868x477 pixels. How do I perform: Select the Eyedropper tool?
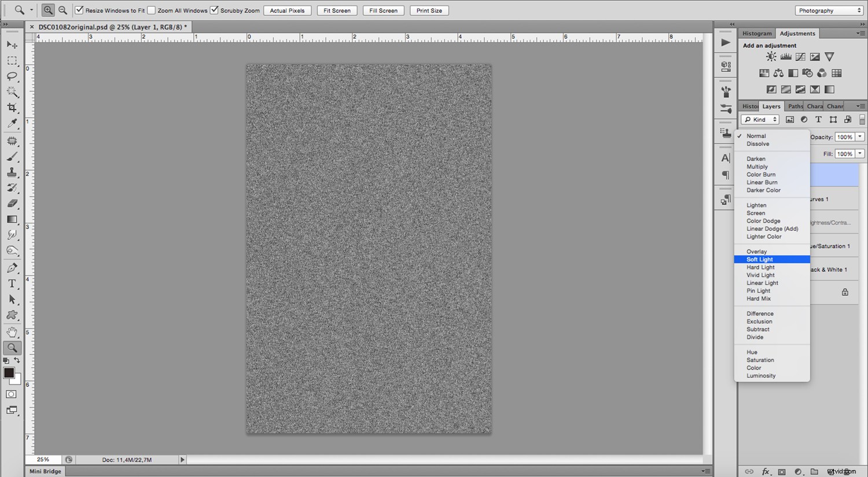point(12,123)
